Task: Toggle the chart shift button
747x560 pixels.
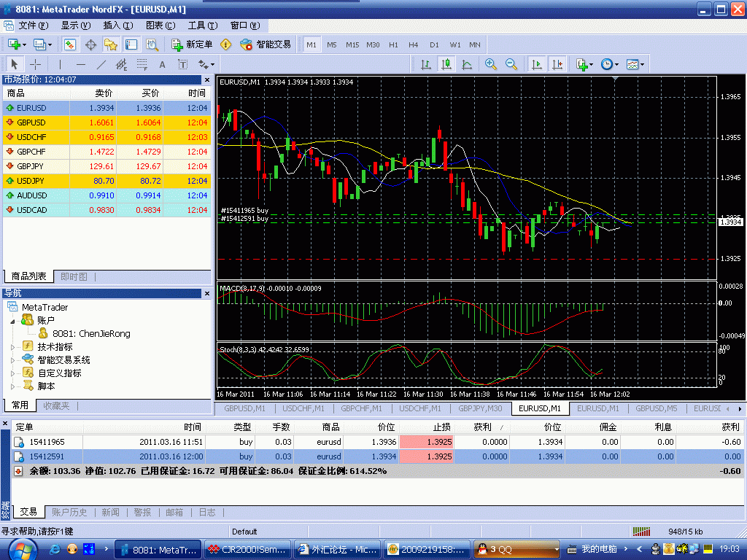Action: pyautogui.click(x=557, y=64)
